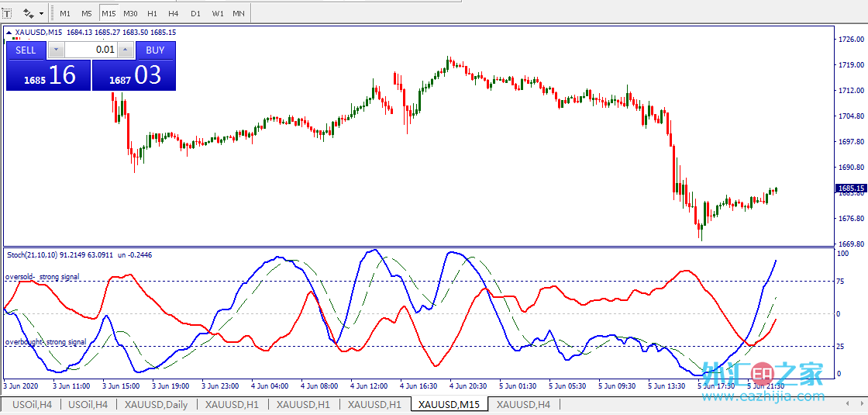Image resolution: width=868 pixels, height=415 pixels.
Task: Click the 1669.80 price scale label
Action: (x=852, y=244)
